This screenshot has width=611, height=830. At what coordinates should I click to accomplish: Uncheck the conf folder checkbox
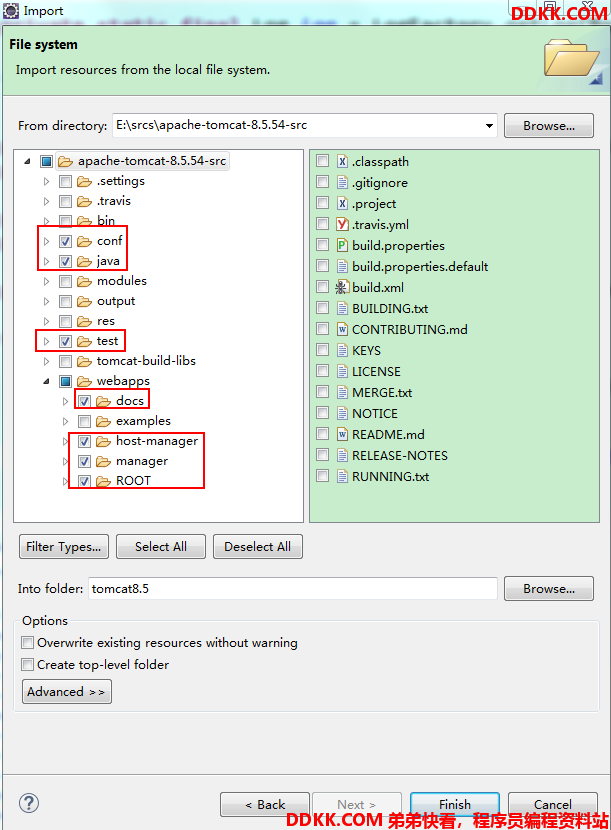65,241
